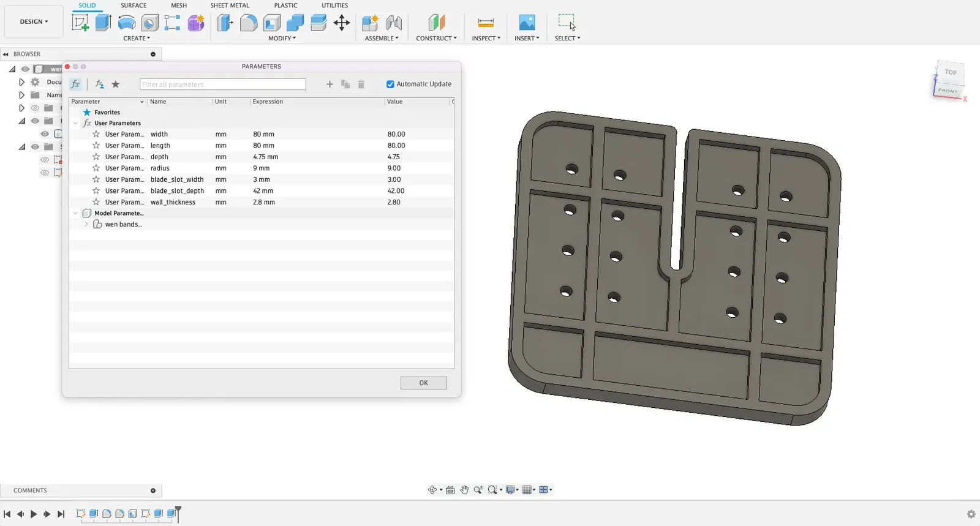This screenshot has height=526, width=980.
Task: Click the OK button in Parameters dialog
Action: (x=423, y=383)
